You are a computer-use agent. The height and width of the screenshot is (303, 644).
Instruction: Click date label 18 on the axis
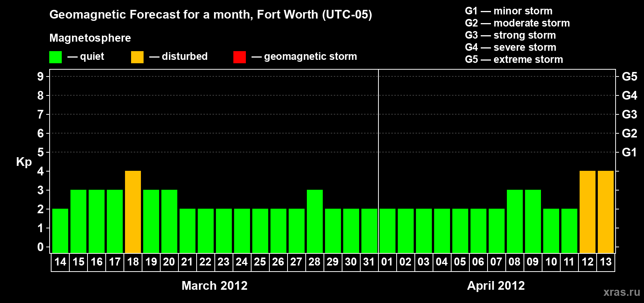point(133,262)
